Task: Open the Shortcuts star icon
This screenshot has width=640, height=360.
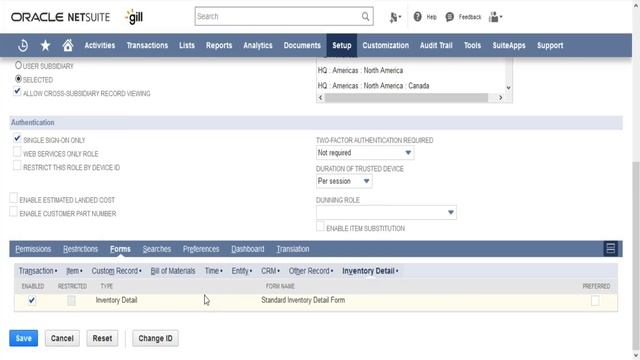Action: tap(45, 45)
